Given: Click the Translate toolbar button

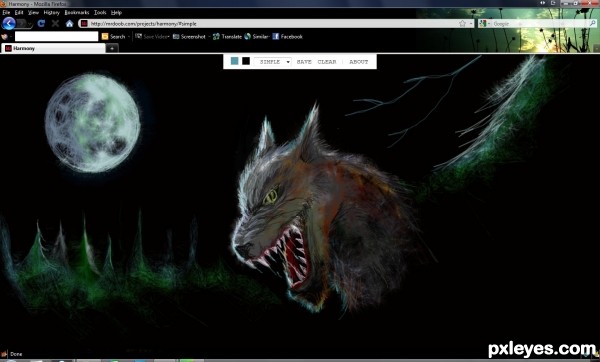Looking at the screenshot, I should coord(227,36).
